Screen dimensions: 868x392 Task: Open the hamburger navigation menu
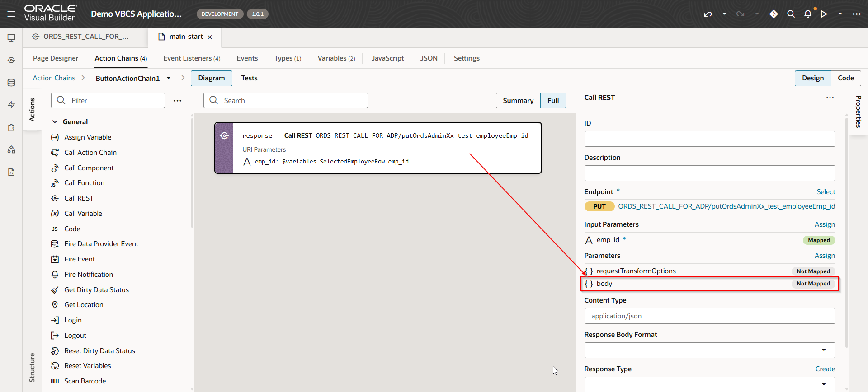(11, 14)
